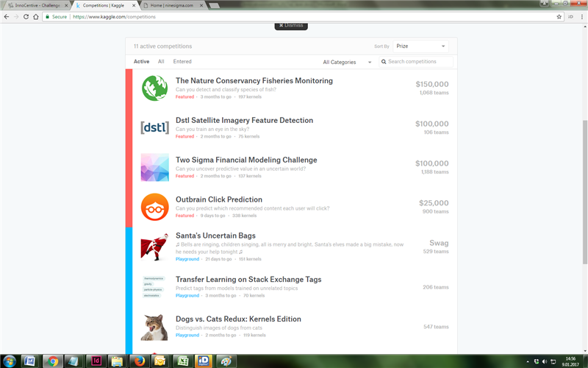Open Adobe InDesign from the taskbar

click(x=95, y=361)
